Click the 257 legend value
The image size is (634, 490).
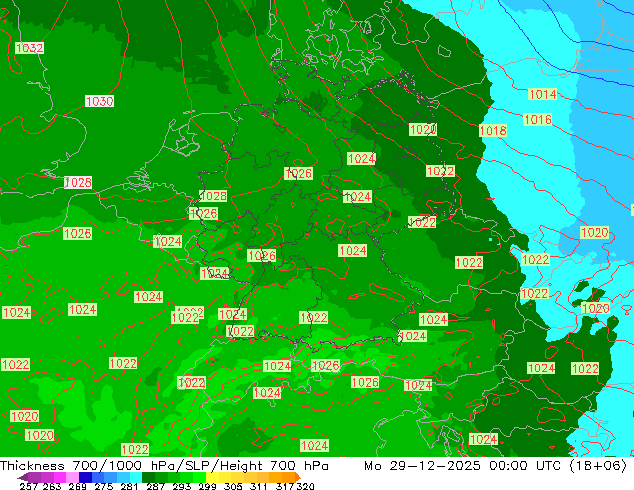[x=29, y=486]
